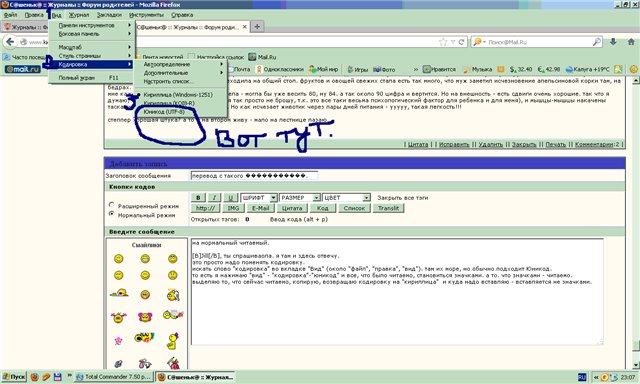Image resolution: width=640 pixels, height=384 pixels.
Task: Click the Нравится button on the toolbar
Action: click(x=440, y=69)
